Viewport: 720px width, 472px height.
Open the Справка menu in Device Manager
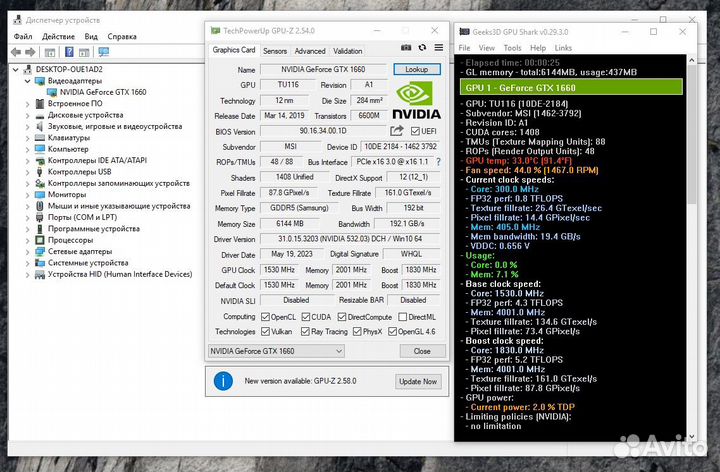[x=122, y=36]
